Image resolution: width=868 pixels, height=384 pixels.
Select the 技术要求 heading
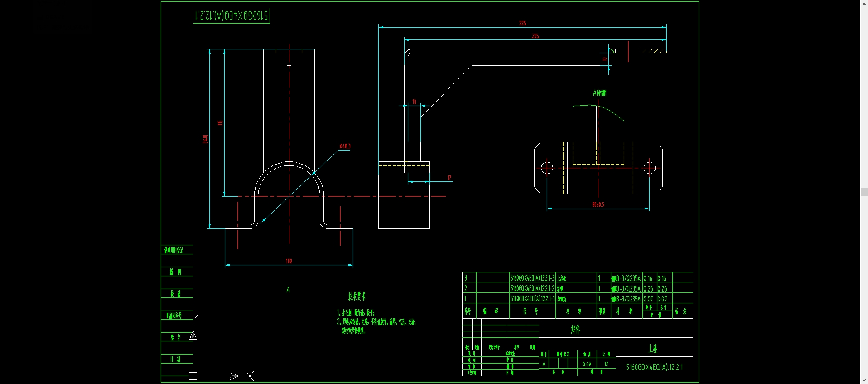click(x=357, y=296)
